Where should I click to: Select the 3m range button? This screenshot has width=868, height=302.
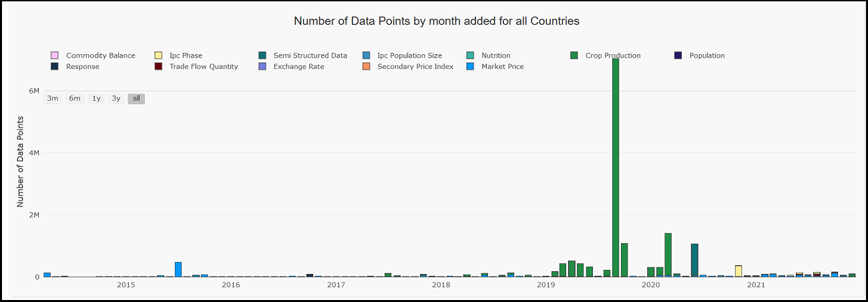pos(53,99)
